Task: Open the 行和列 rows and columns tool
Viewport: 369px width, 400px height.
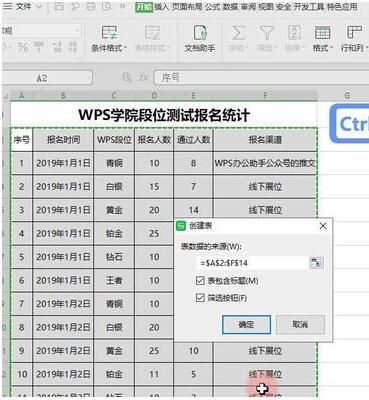Action: pyautogui.click(x=354, y=39)
